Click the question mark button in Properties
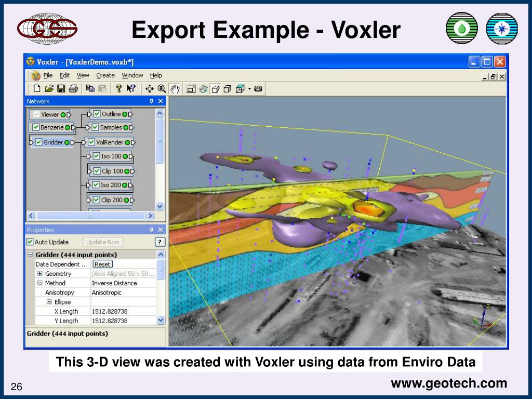The height and width of the screenshot is (399, 532). (160, 242)
